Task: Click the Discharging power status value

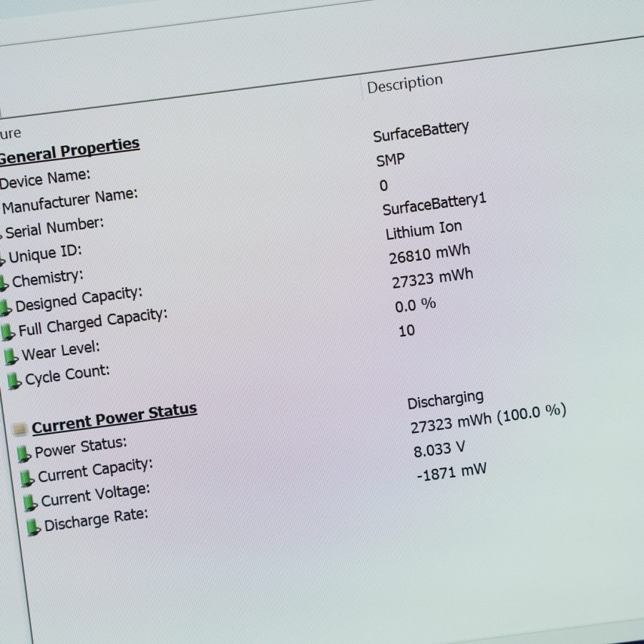Action: [x=446, y=399]
